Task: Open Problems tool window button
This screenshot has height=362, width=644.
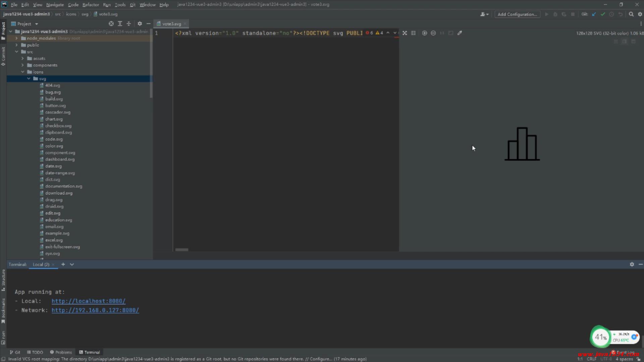Action: pos(61,352)
